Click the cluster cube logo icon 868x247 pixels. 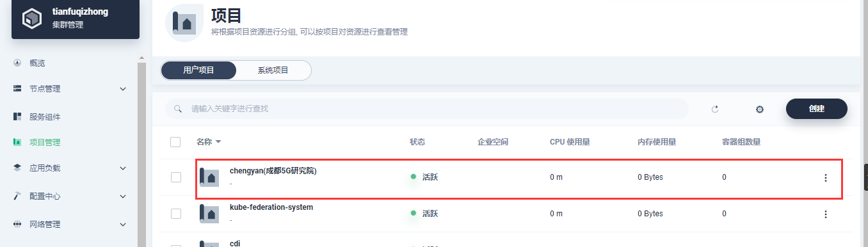(32, 18)
